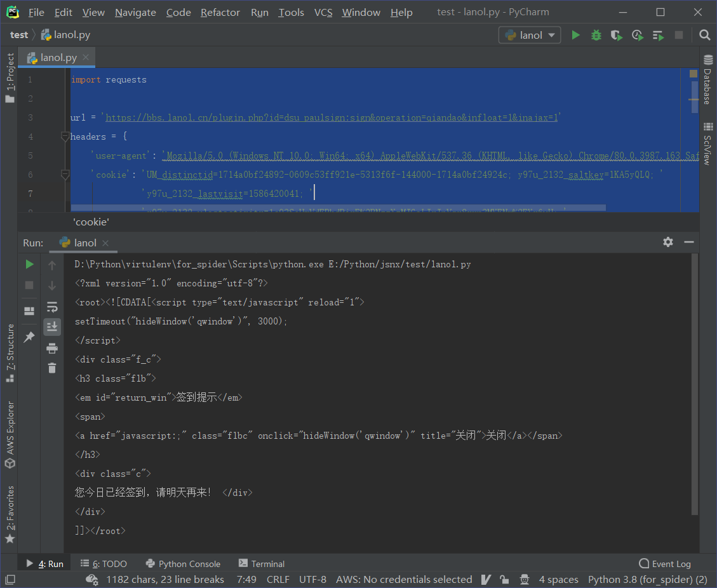Click the yellow inspection indicator square
The image size is (717, 588).
(694, 74)
